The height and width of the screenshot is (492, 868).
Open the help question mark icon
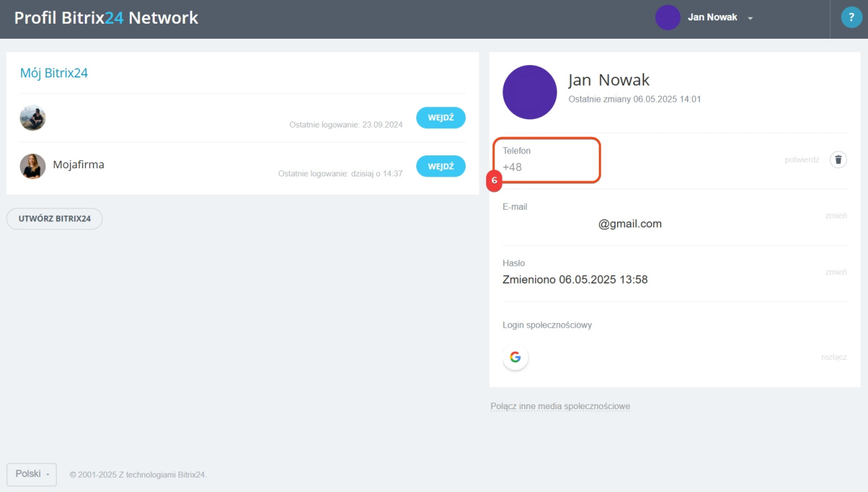tap(851, 17)
